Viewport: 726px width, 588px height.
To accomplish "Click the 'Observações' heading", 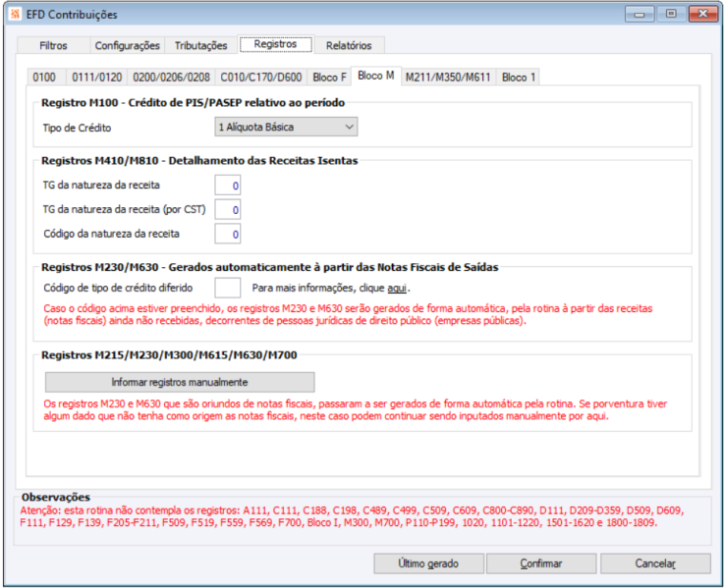I will 56,498.
